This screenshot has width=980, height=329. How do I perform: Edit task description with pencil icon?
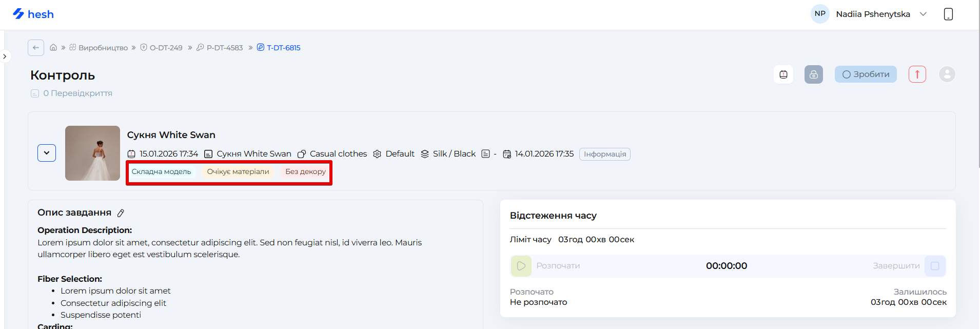(x=121, y=213)
